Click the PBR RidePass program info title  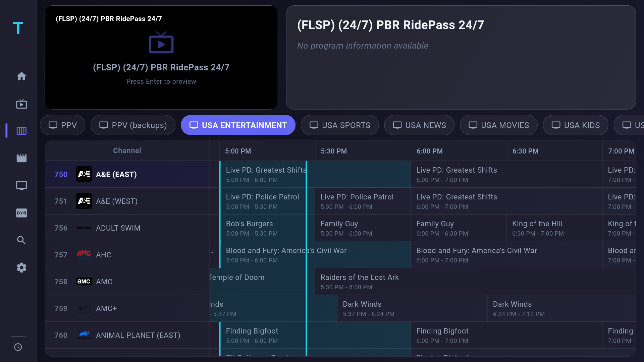click(x=390, y=25)
